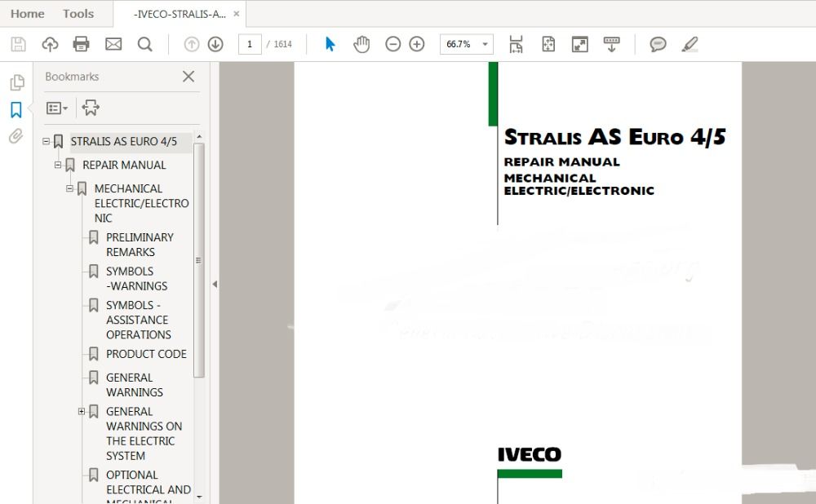Choose the Selection arrow tool

tap(330, 44)
